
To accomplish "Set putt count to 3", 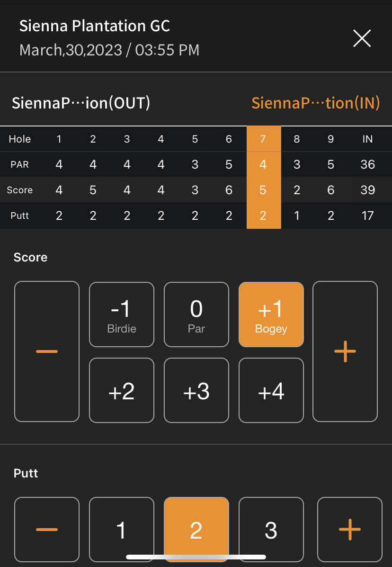I will pos(271,530).
